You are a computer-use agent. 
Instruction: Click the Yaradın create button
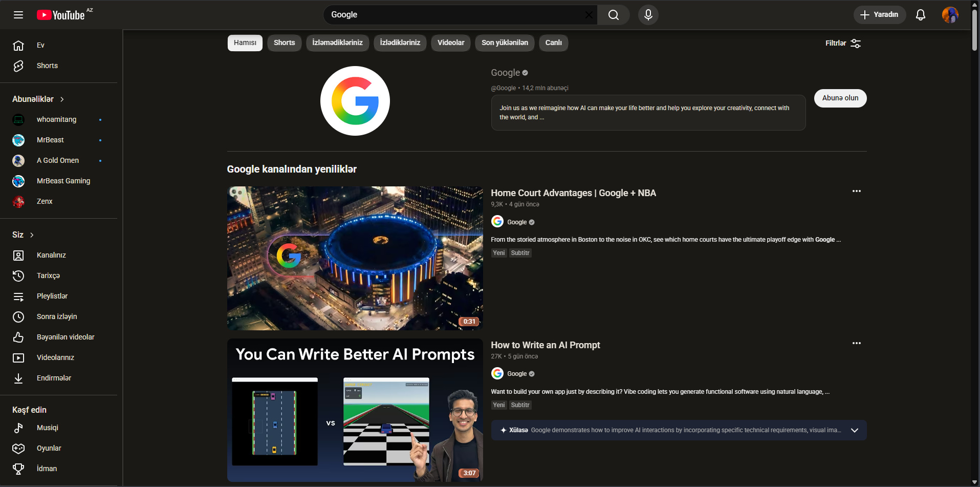tap(879, 15)
